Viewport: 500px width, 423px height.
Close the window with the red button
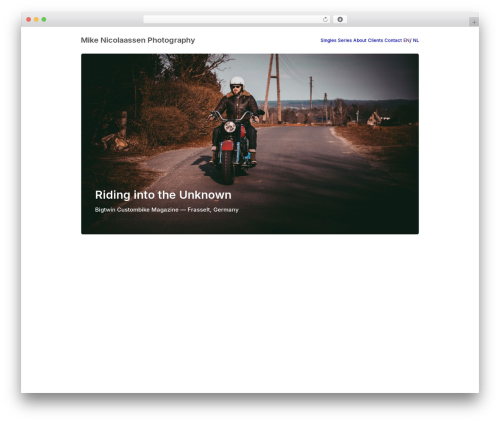[x=29, y=20]
